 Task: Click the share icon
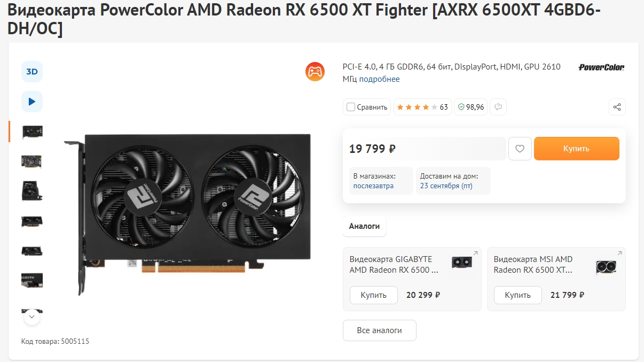[617, 107]
